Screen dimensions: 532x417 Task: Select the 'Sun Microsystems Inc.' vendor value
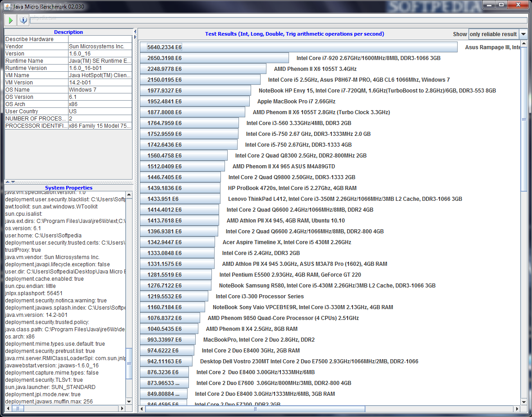coord(100,46)
